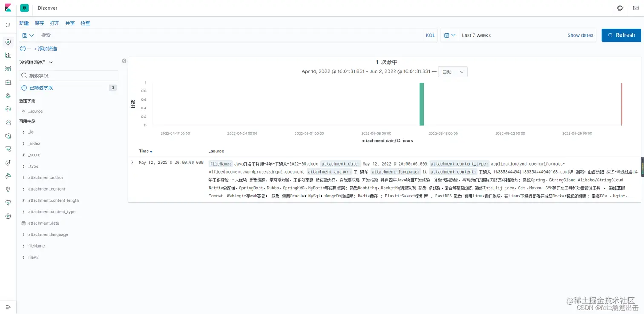644x314 pixels.
Task: Open the 自动 interval dropdown
Action: coord(453,72)
